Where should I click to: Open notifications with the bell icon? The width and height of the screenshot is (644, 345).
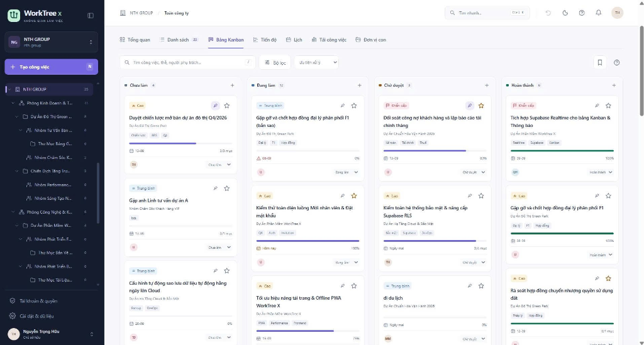click(x=599, y=13)
